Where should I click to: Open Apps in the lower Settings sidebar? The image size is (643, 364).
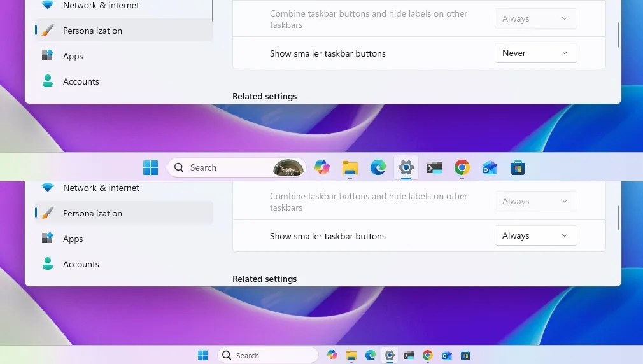tap(124, 239)
